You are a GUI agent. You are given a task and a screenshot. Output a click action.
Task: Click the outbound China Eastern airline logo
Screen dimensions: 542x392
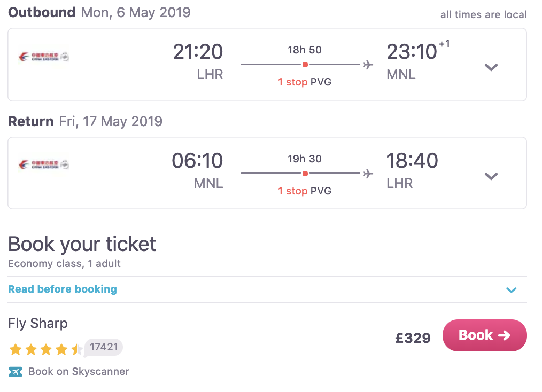44,57
